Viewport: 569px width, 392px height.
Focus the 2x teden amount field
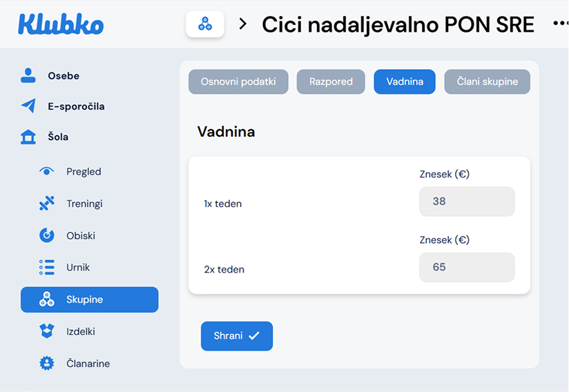click(467, 267)
